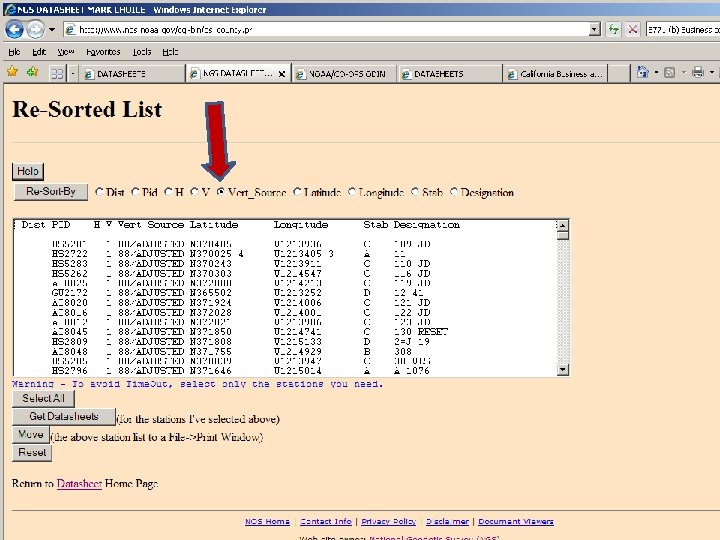Select the Vert_Source radio button
720x540 pixels.
221,192
